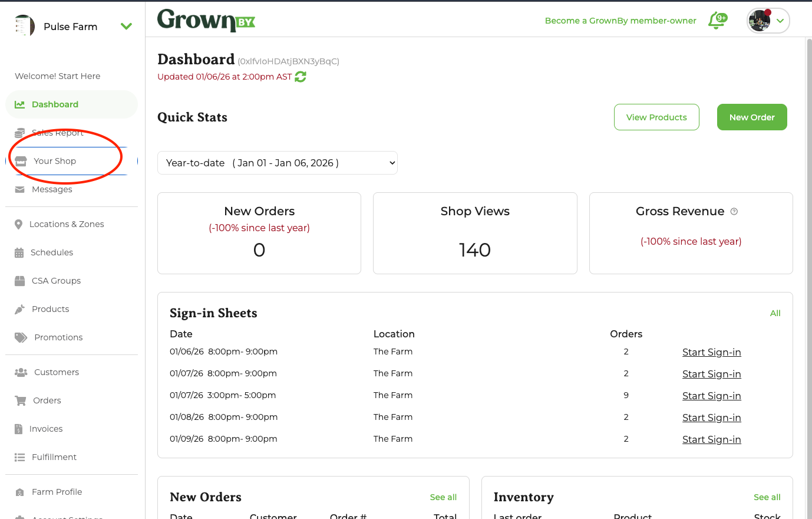Expand the Pulse Farm switcher chevron
The image size is (812, 519).
[126, 27]
